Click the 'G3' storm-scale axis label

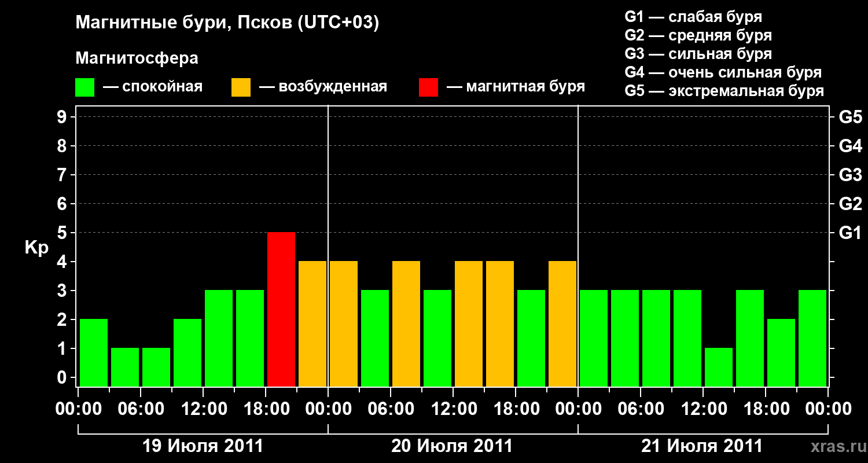pyautogui.click(x=850, y=175)
